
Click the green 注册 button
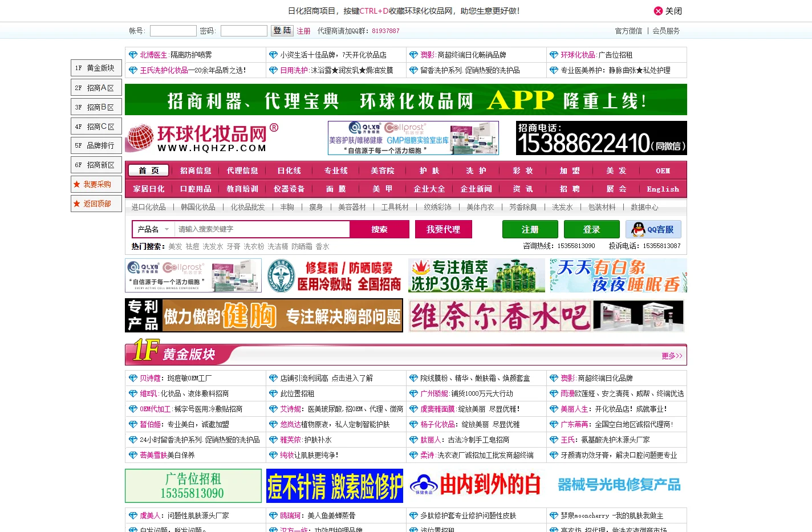[530, 229]
